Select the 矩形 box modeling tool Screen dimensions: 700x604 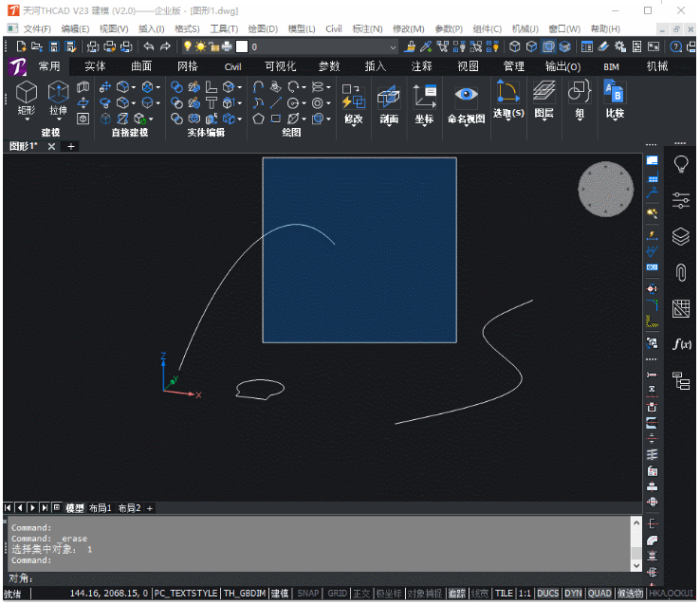tap(27, 100)
